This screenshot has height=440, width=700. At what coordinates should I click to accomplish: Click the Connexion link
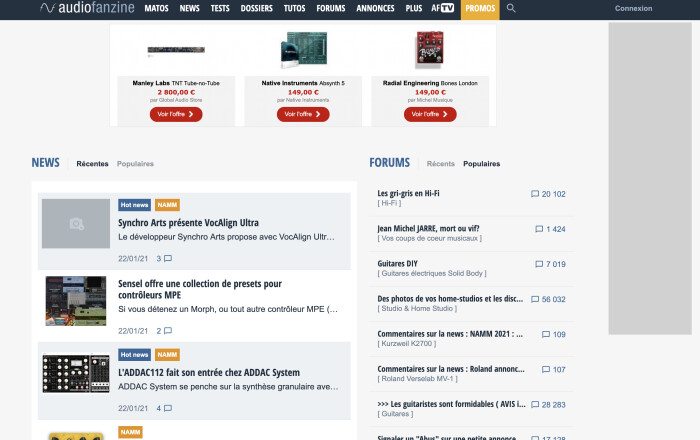tap(633, 8)
